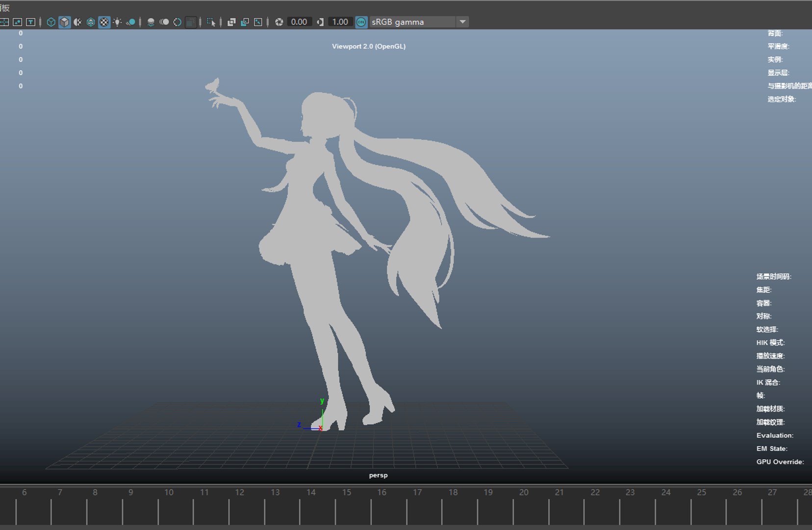
Task: Click gamma half-circle icon
Action: click(x=320, y=22)
